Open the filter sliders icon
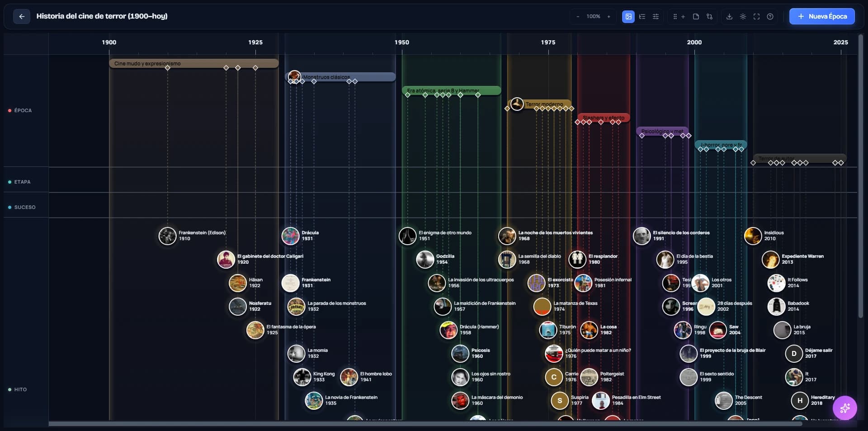 (x=656, y=17)
